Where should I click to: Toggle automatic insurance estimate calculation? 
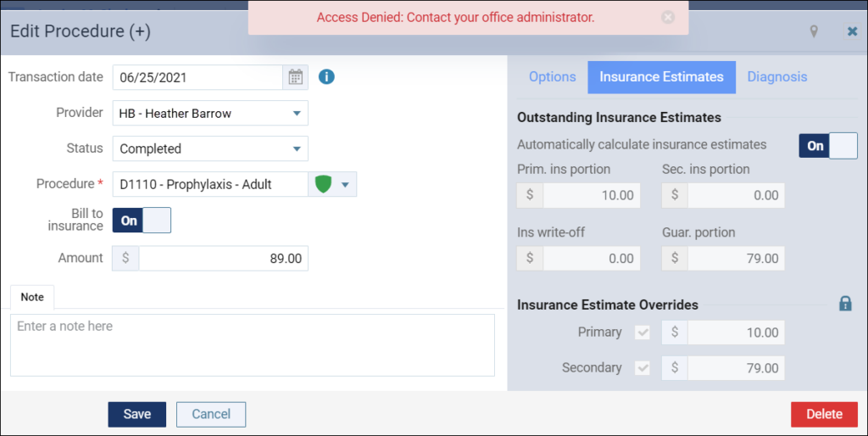pos(828,146)
